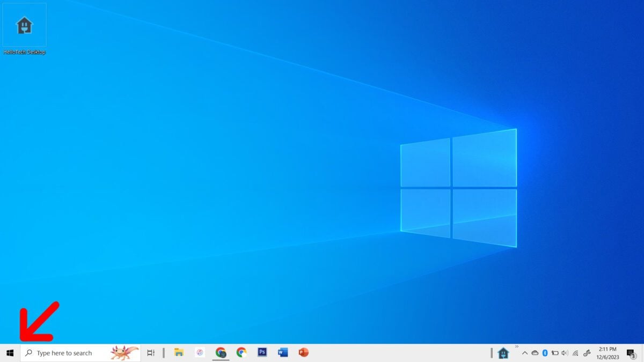Image resolution: width=644 pixels, height=362 pixels.
Task: Open PowerPoint from the taskbar
Action: 304,353
